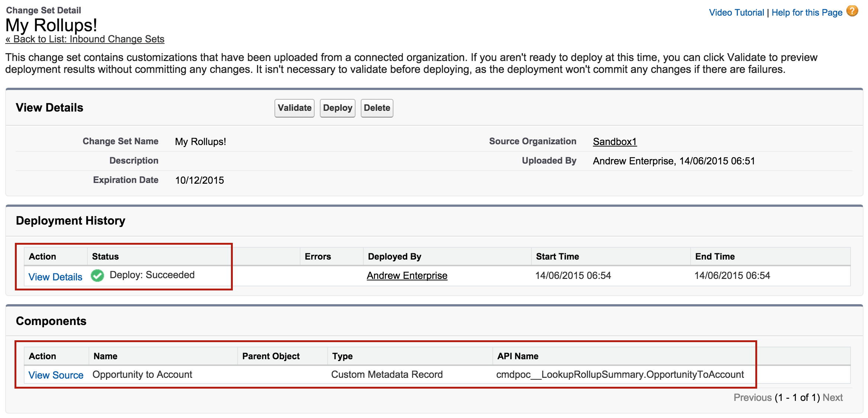Click the Next pagination link
The width and height of the screenshot is (868, 418).
point(833,398)
